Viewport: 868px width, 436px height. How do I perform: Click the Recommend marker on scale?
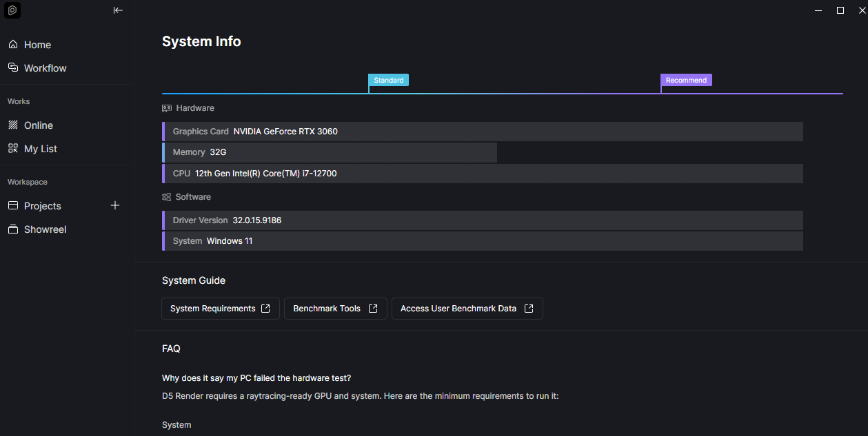click(x=685, y=81)
